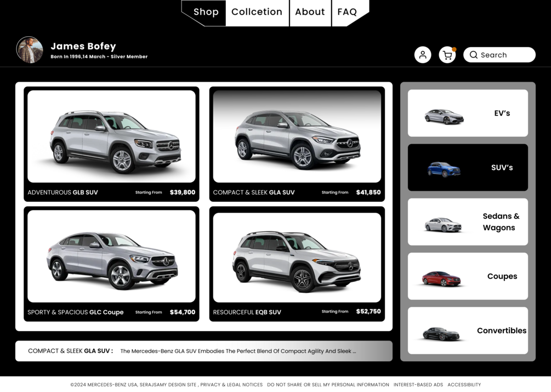Open Do Not Share or Sell link
This screenshot has width=551, height=392.
pos(328,385)
